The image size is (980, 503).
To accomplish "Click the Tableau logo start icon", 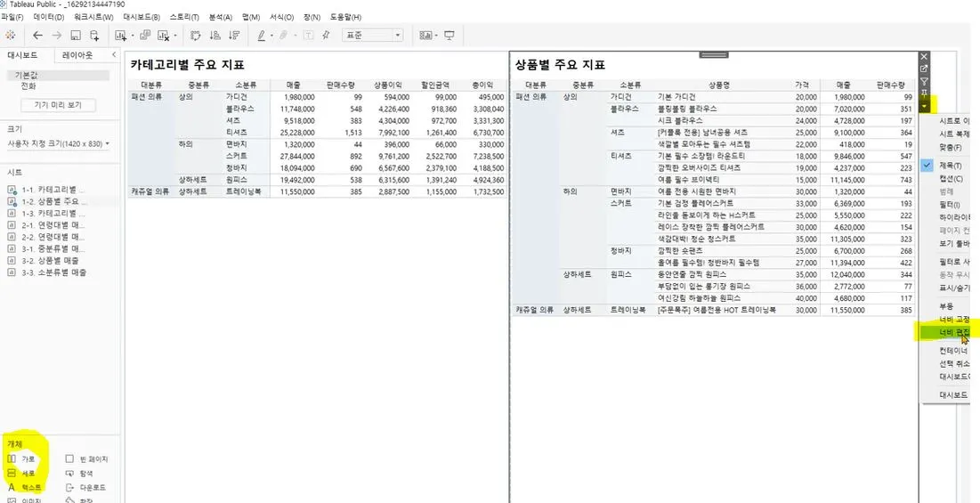I will click(10, 35).
